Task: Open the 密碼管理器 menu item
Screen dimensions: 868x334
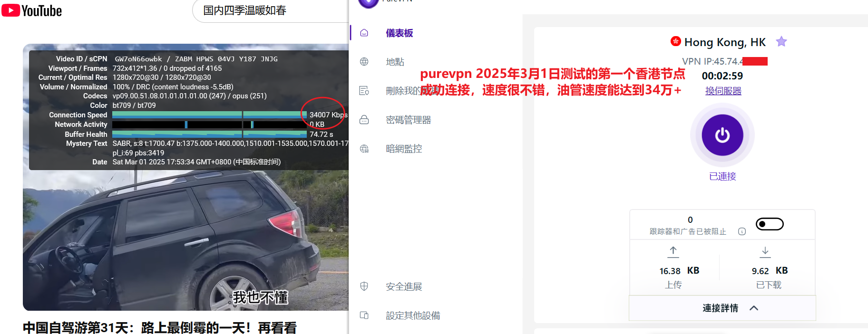Action: [408, 120]
